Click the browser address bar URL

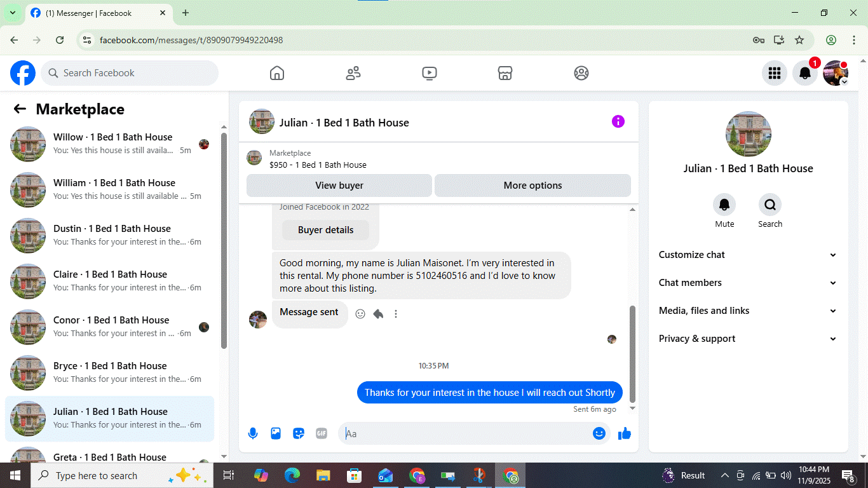(191, 40)
